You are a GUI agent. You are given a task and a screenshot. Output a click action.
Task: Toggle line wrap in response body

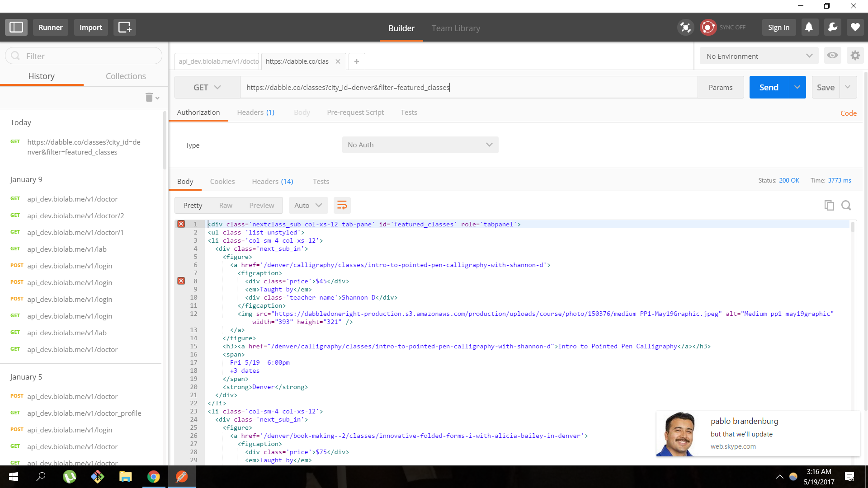click(342, 206)
